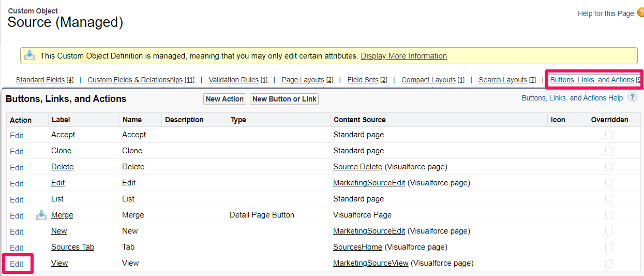Click Edit action for the Edit label row
This screenshot has height=276, width=644.
17,183
